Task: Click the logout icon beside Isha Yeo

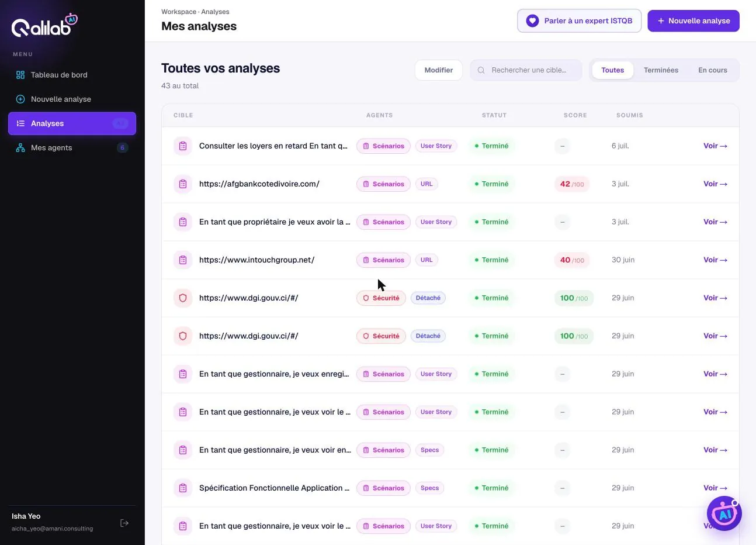Action: click(x=124, y=523)
